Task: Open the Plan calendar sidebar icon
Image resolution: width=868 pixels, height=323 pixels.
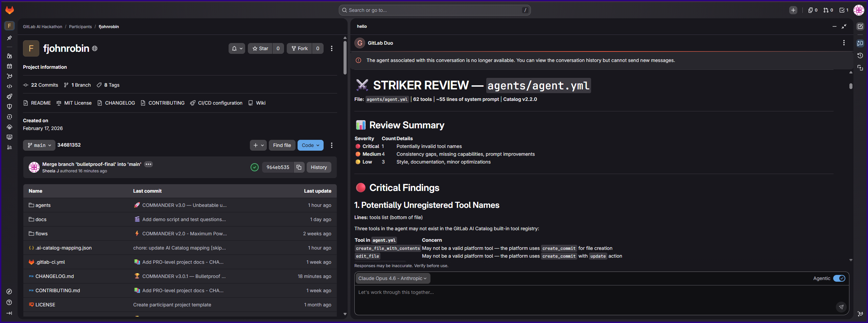Action: point(9,66)
